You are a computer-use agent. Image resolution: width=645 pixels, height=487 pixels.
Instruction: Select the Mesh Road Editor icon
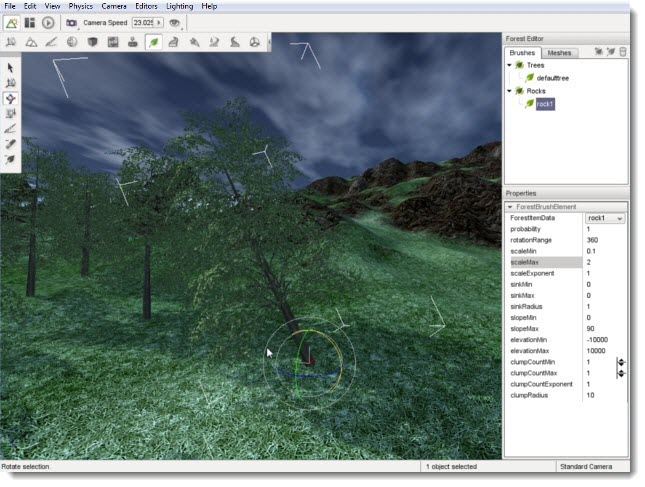174,42
